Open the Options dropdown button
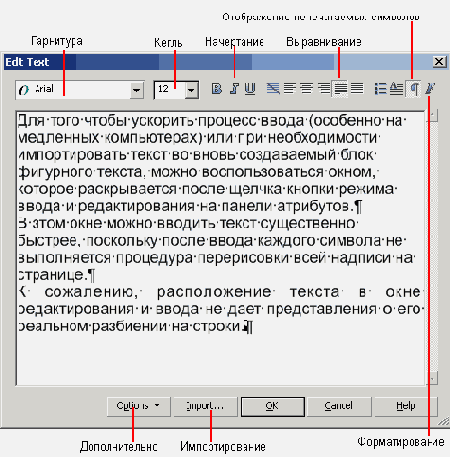Viewport: 450px width, 457px height. pyautogui.click(x=139, y=406)
